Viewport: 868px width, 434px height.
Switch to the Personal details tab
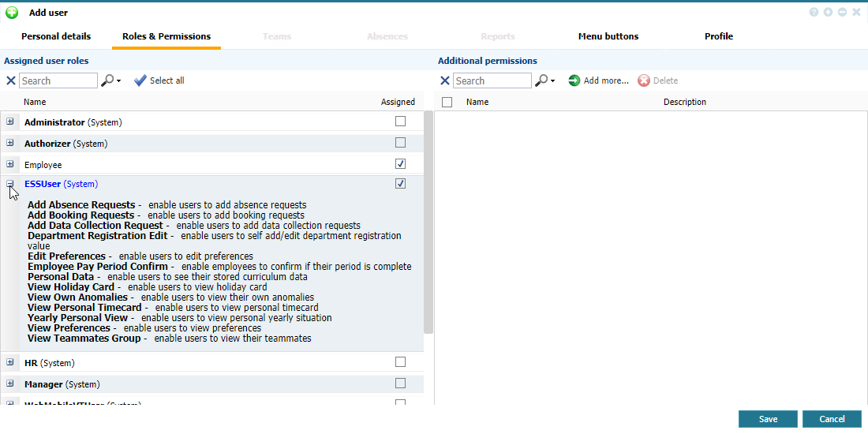pyautogui.click(x=56, y=36)
